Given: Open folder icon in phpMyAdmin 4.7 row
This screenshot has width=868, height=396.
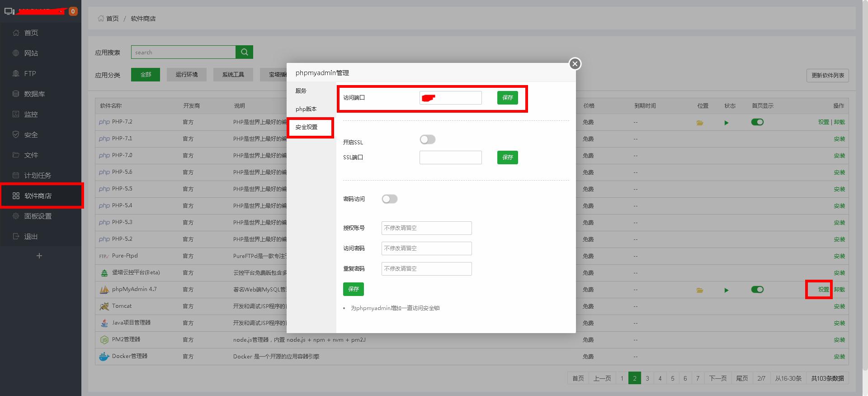Looking at the screenshot, I should (x=700, y=290).
